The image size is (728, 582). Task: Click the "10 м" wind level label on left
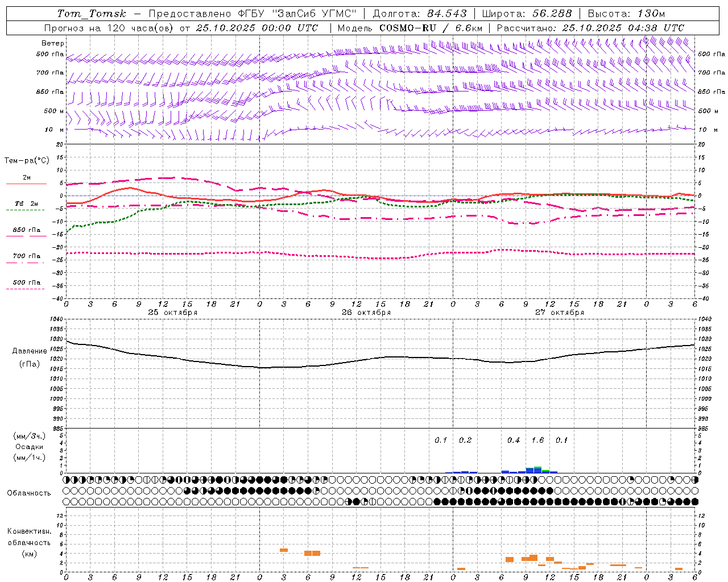click(54, 130)
